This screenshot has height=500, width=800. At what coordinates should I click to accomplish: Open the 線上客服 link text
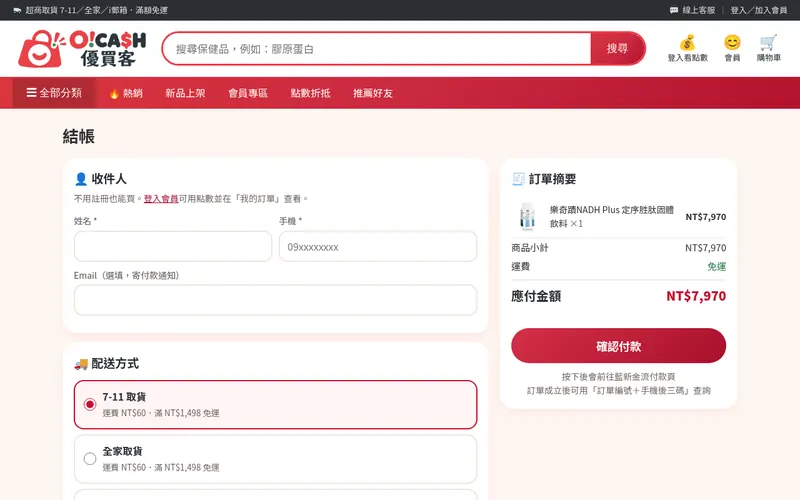click(699, 10)
